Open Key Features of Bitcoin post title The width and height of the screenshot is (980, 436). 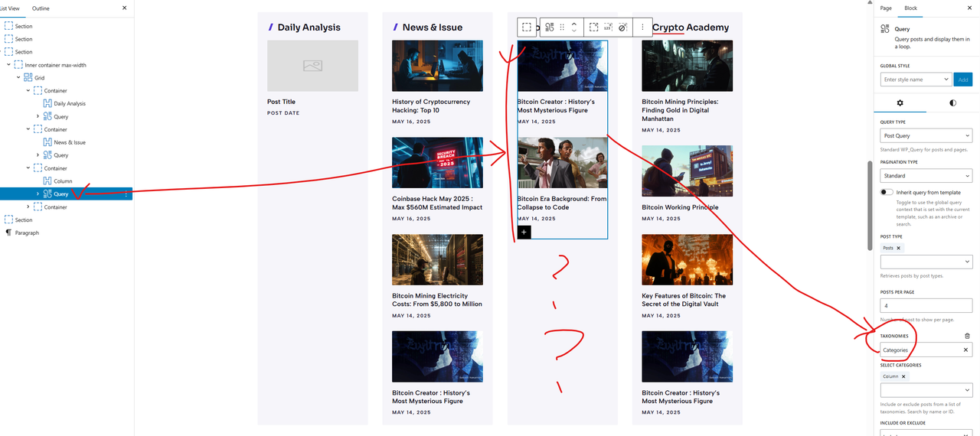point(684,300)
